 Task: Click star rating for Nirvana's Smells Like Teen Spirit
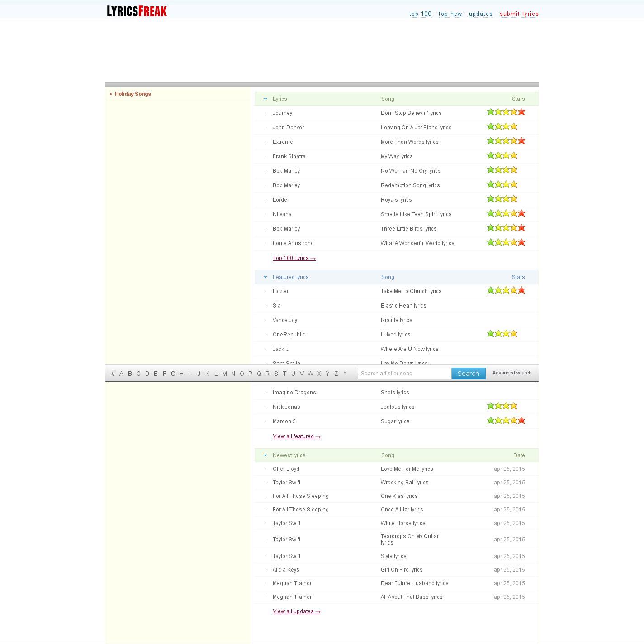(x=506, y=213)
